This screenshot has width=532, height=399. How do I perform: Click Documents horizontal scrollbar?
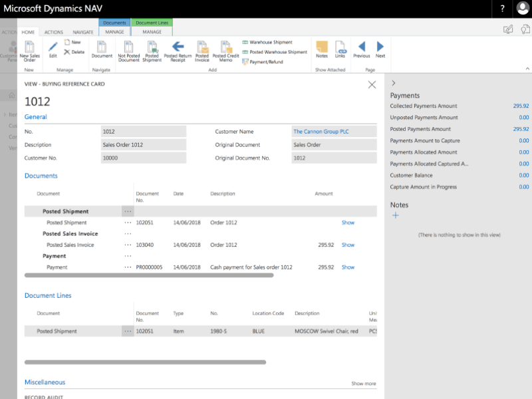click(x=149, y=275)
